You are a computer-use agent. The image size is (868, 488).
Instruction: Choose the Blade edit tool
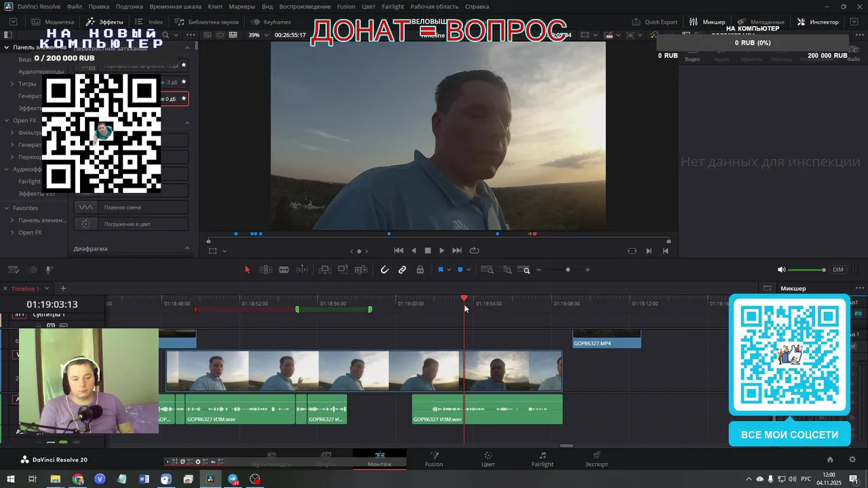[284, 270]
